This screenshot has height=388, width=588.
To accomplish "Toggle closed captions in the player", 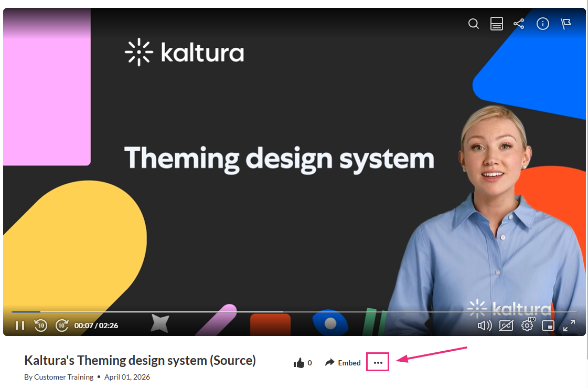I will click(x=506, y=326).
